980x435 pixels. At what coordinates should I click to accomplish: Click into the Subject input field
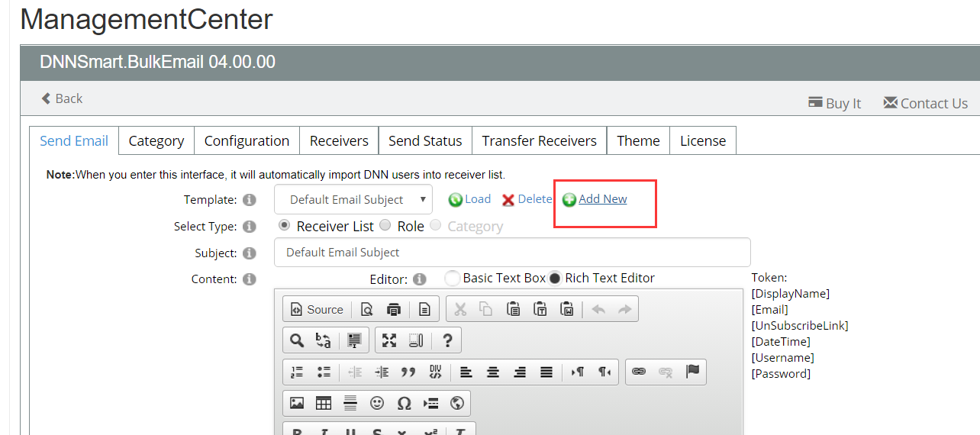pyautogui.click(x=512, y=253)
